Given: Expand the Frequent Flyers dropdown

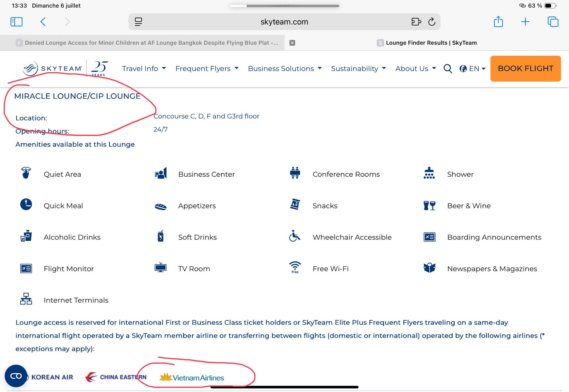Looking at the screenshot, I should pos(207,69).
